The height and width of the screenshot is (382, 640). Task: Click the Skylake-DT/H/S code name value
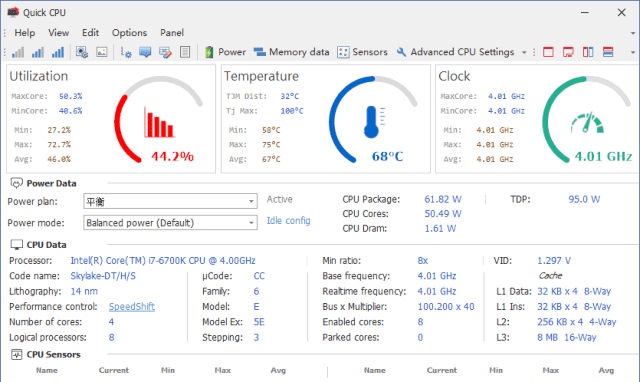[x=103, y=276]
